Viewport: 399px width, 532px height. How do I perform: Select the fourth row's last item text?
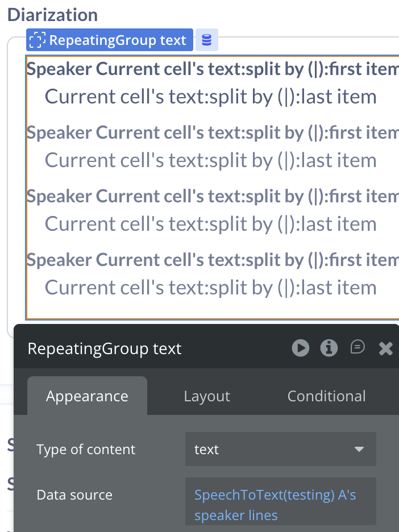point(210,288)
